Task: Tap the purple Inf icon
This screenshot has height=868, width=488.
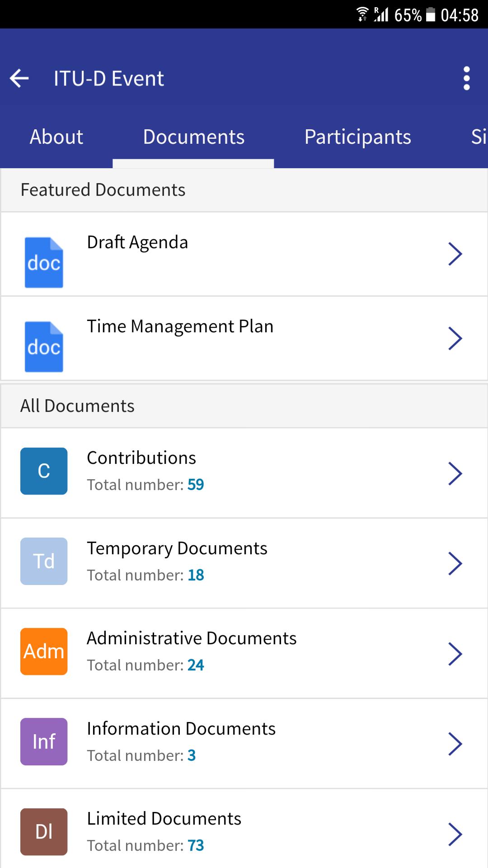Action: coord(44,741)
